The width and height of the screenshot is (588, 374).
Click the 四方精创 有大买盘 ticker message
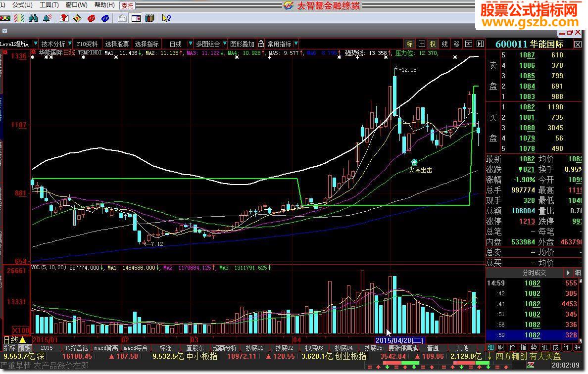pyautogui.click(x=528, y=356)
